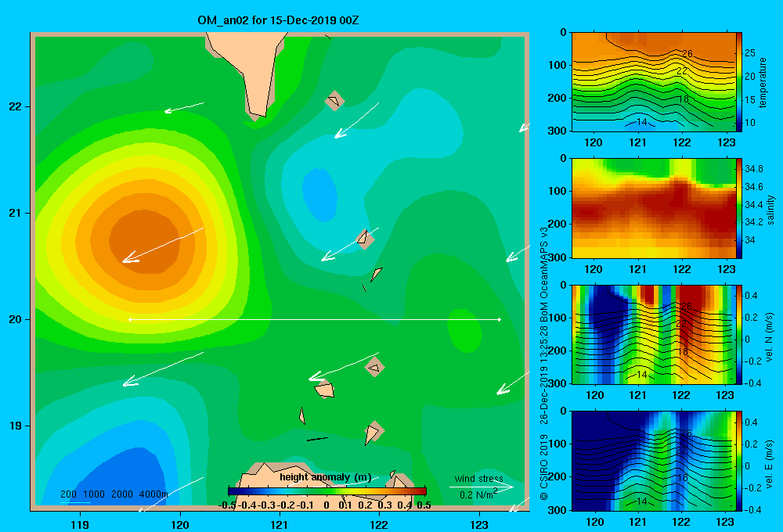Click the 'temperature' vertical axis label
The width and height of the screenshot is (783, 532).
763,82
